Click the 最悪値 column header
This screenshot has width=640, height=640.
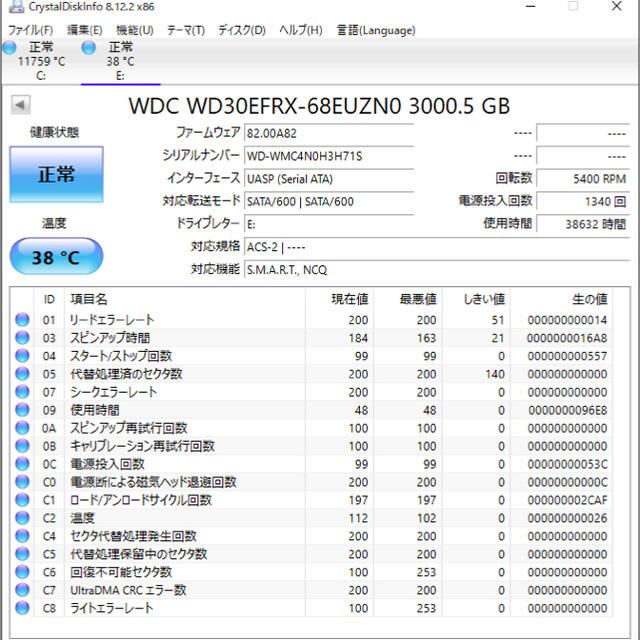pos(408,299)
